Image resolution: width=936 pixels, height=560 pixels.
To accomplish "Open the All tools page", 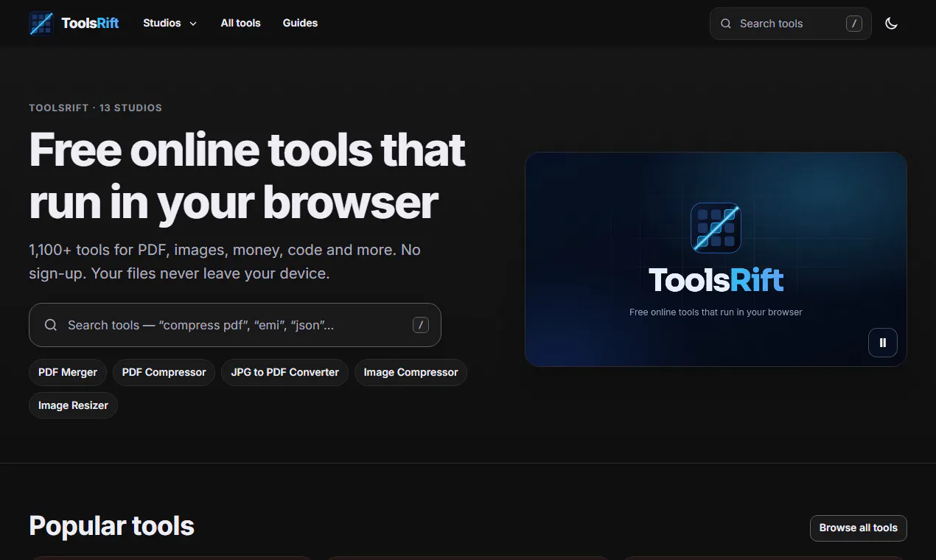I will click(241, 23).
